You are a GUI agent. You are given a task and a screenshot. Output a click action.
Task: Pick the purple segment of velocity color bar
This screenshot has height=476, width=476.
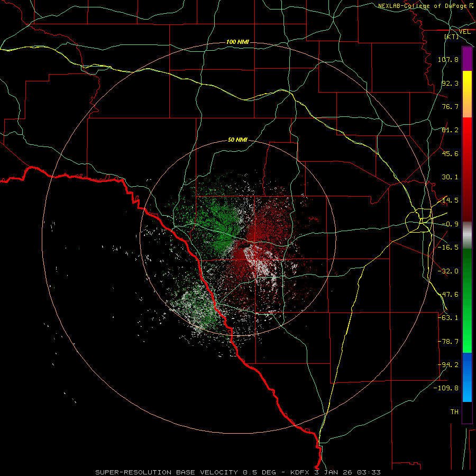coord(467,59)
